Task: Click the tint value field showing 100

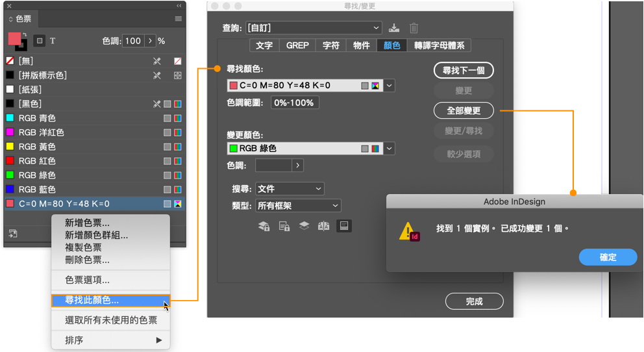Action: point(133,41)
